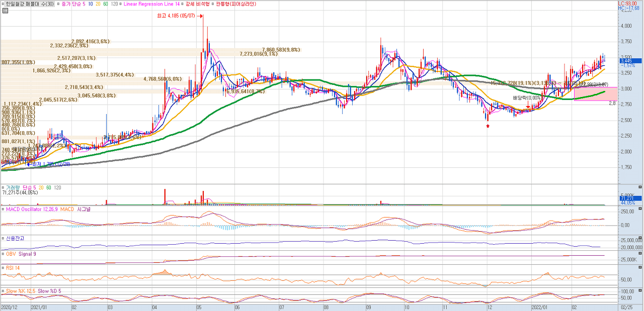644x311 pixels.
Task: Toggle the square marker before RSI 14 label
Action: 3,268
